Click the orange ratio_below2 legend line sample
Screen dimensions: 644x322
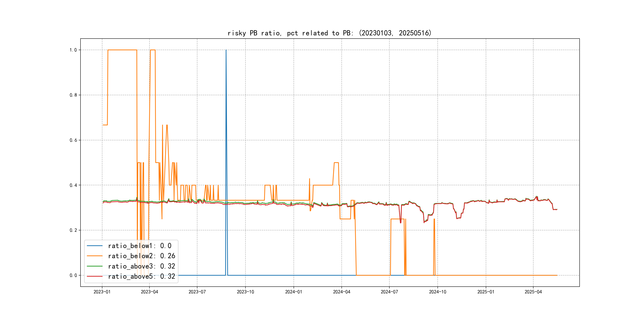point(94,256)
